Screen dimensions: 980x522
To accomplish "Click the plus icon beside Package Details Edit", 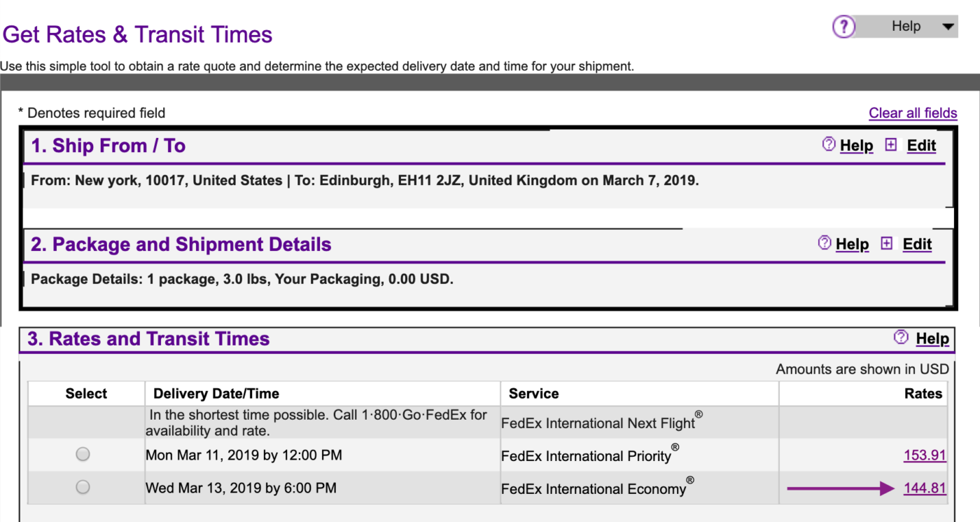I will pos(885,244).
